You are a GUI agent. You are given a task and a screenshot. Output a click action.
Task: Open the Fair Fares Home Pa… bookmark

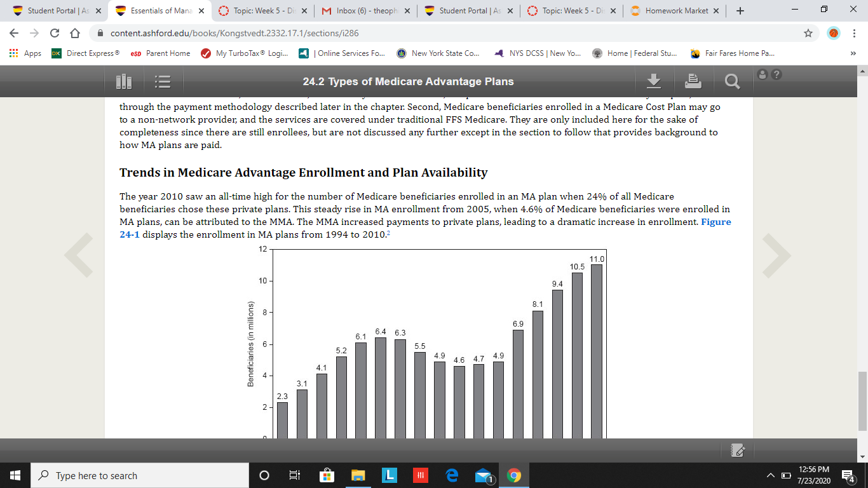(733, 53)
